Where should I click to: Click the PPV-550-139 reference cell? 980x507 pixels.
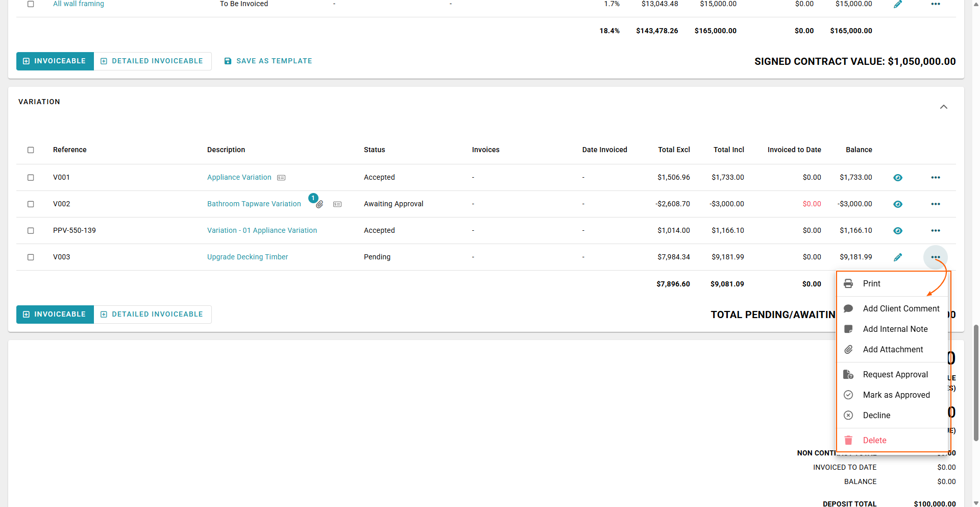coord(75,230)
